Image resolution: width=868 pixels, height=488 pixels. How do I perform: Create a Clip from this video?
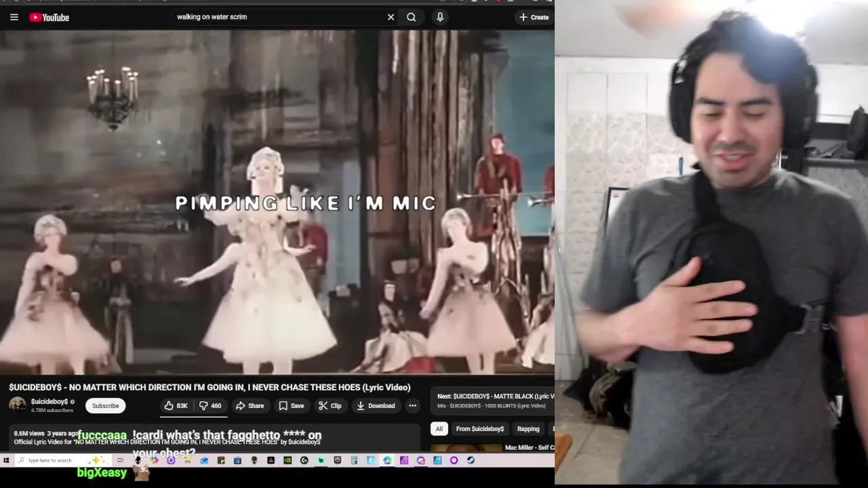point(330,405)
